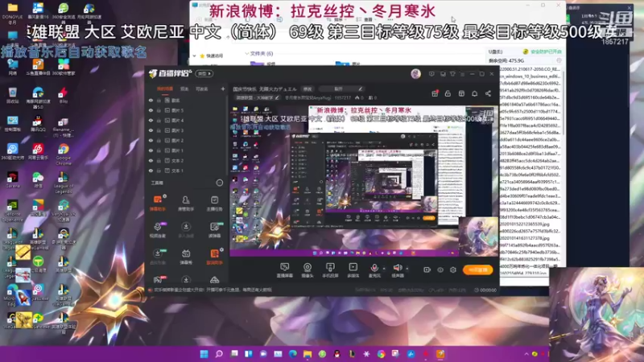644x362 pixels.
Task: Open the 网易云音乐 desktop icon
Action: 38,151
